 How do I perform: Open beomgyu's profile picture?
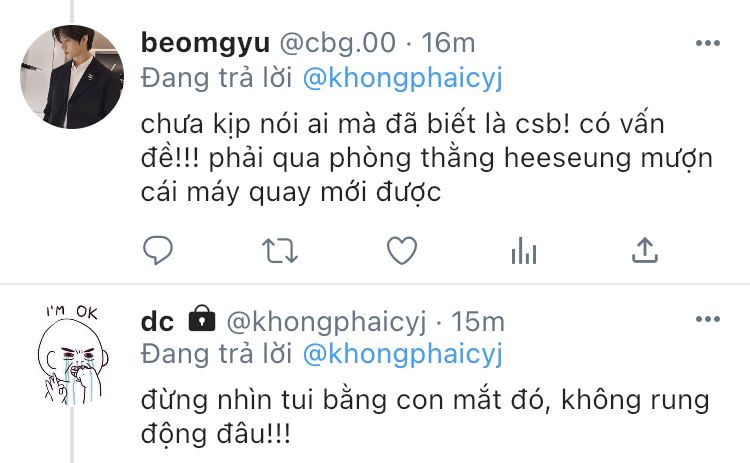click(72, 77)
